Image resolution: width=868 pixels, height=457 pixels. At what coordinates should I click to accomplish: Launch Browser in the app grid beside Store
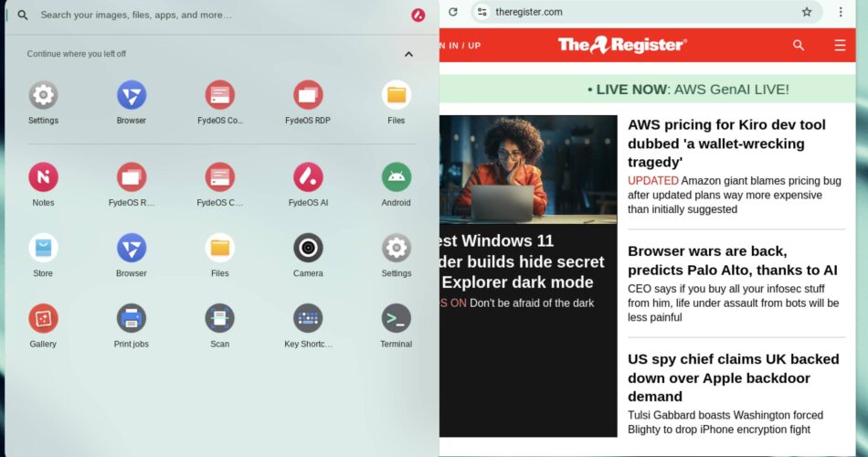(132, 248)
